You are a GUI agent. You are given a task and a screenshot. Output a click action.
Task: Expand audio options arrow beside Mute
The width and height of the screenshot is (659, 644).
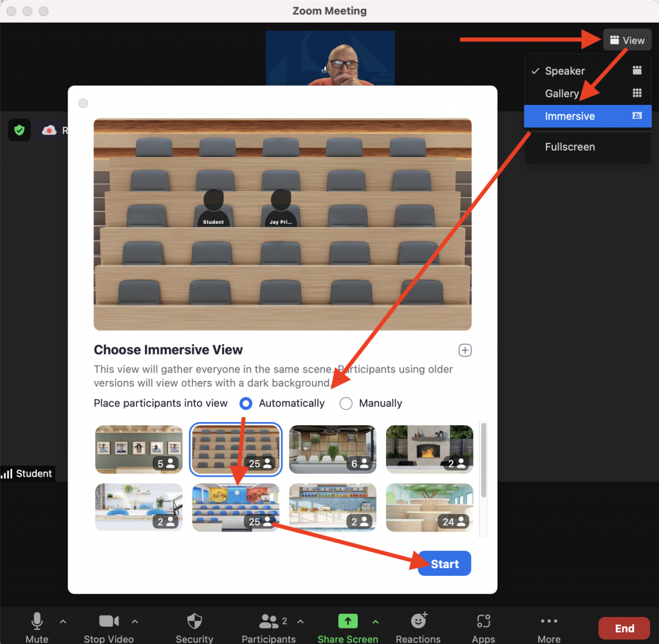[x=62, y=621]
